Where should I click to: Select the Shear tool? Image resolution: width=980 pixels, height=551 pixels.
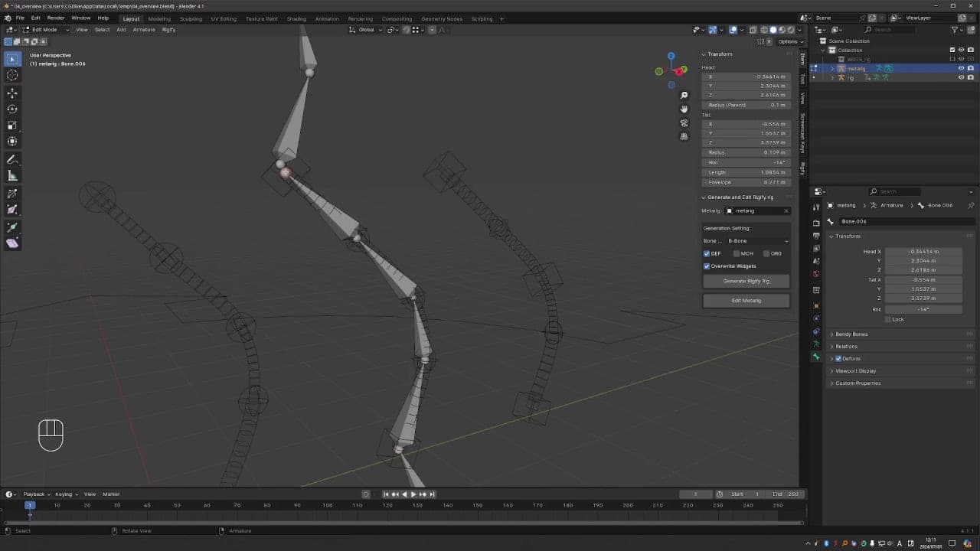12,243
